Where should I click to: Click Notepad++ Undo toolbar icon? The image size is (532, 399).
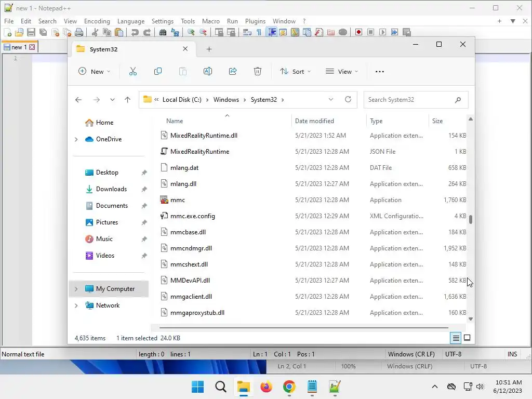point(135,32)
